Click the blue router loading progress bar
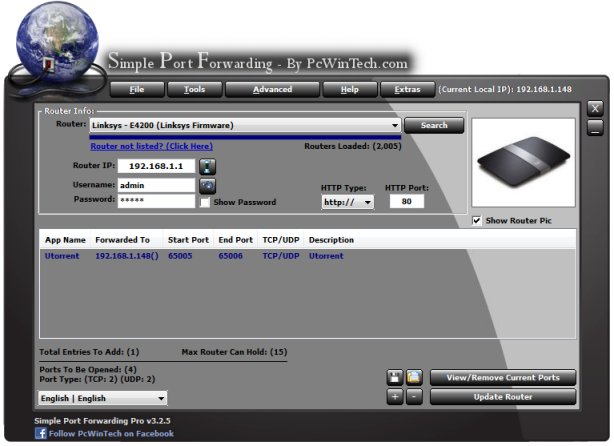The height and width of the screenshot is (446, 614). pyautogui.click(x=245, y=137)
